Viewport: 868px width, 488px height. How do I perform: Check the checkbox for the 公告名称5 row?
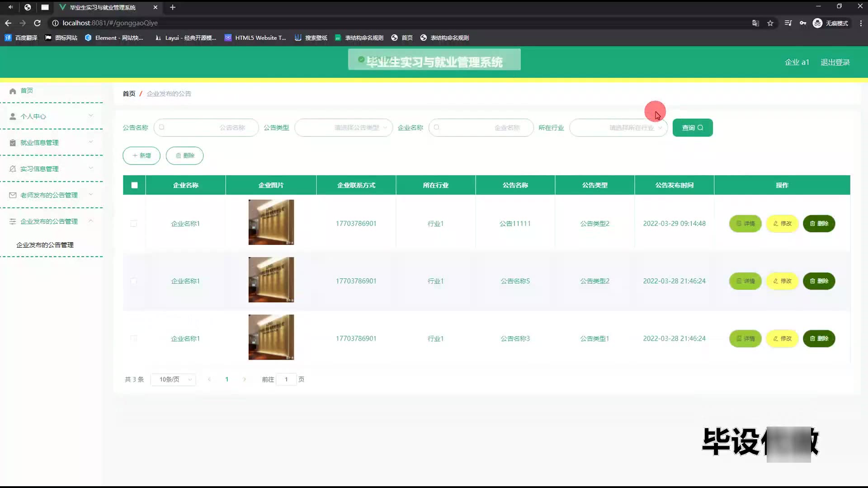point(133,281)
